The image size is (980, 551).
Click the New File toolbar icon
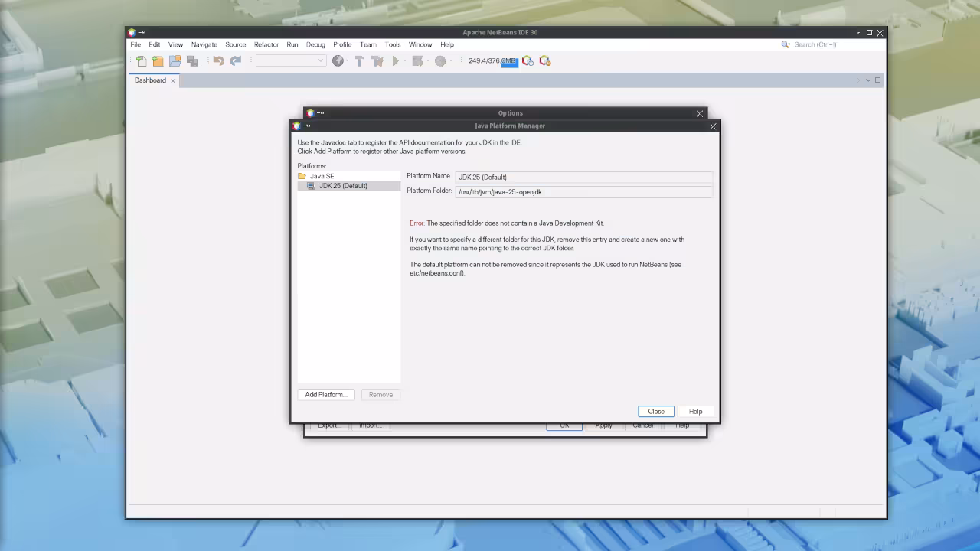pyautogui.click(x=142, y=61)
